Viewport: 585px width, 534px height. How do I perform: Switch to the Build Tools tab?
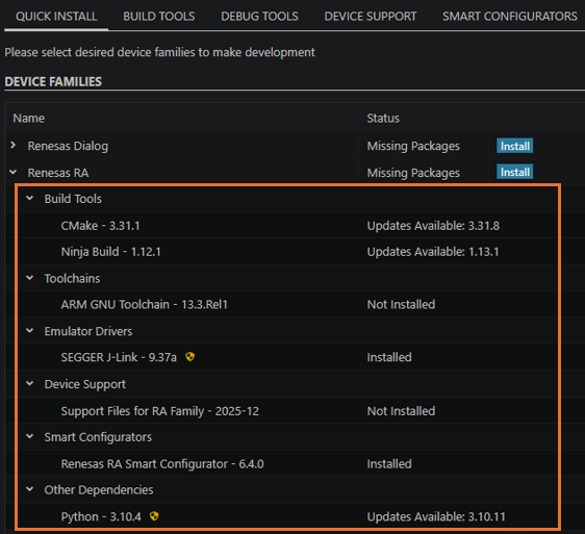pyautogui.click(x=159, y=16)
